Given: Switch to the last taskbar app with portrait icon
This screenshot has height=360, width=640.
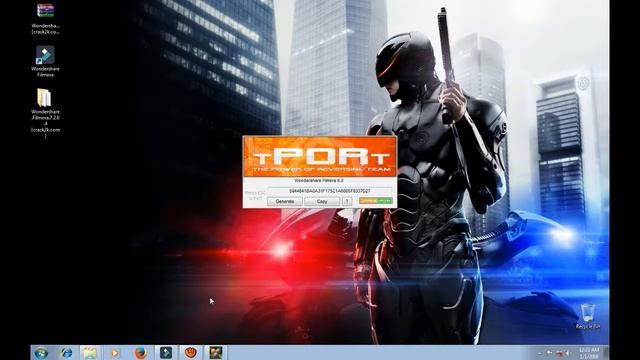Looking at the screenshot, I should click(x=216, y=353).
